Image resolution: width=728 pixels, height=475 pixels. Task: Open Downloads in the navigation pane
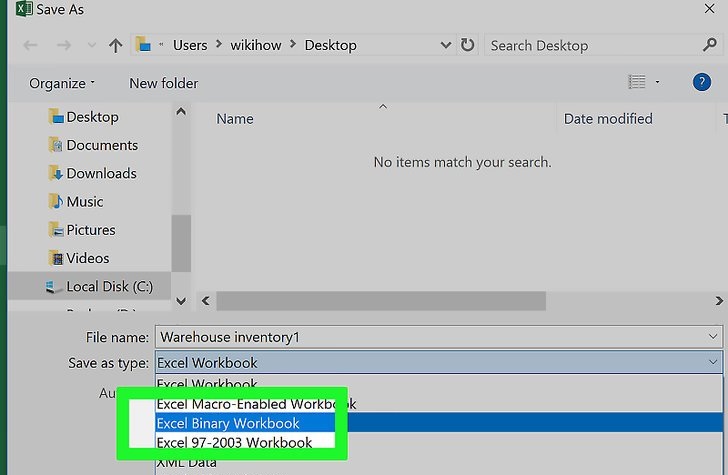(102, 174)
